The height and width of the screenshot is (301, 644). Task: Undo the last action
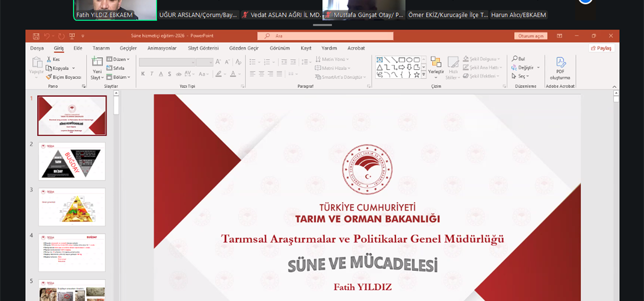47,36
